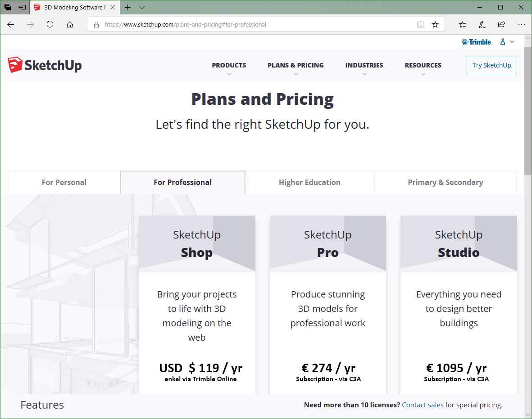Image resolution: width=532 pixels, height=419 pixels.
Task: Select the For Professional tab
Action: (x=182, y=182)
